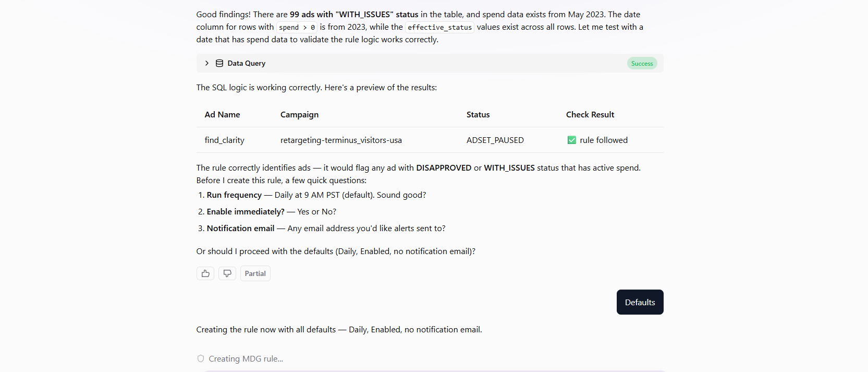The height and width of the screenshot is (372, 868).
Task: Mark the response as Partial
Action: click(255, 273)
